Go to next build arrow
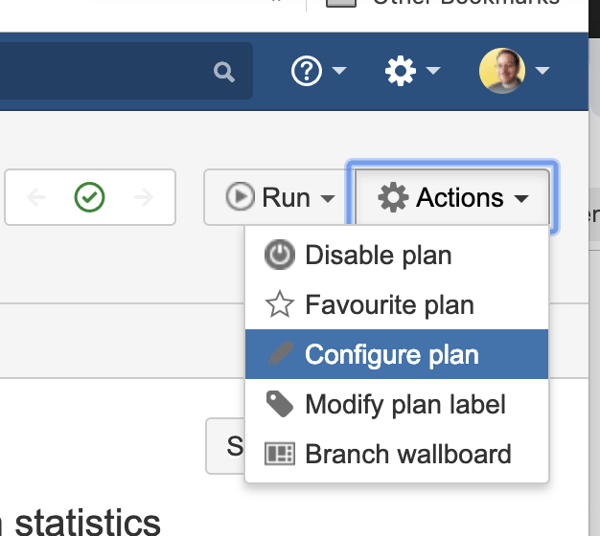This screenshot has width=600, height=536. coord(144,197)
